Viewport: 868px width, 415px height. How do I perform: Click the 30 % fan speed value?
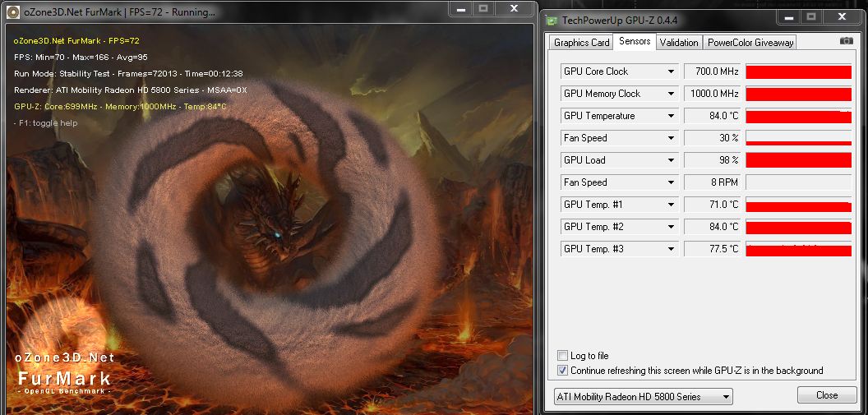(712, 138)
